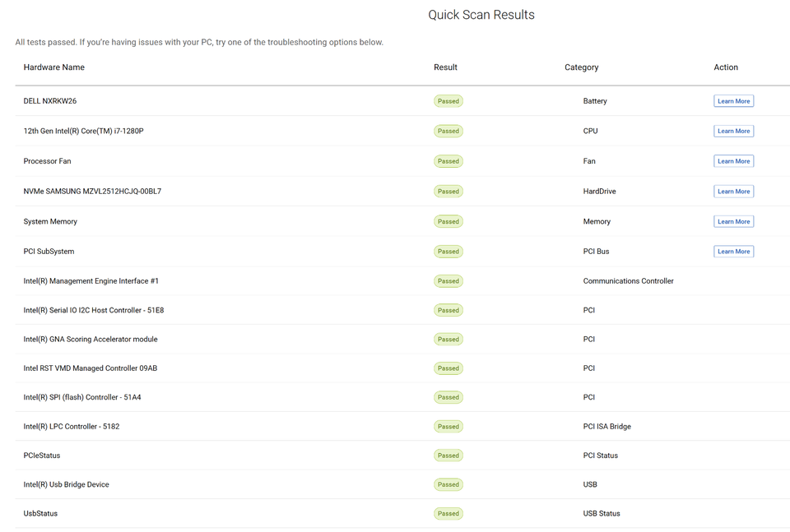Viewport: 790px width, 532px height.
Task: Click the Passed badge for PCIeStatus
Action: [x=448, y=456]
